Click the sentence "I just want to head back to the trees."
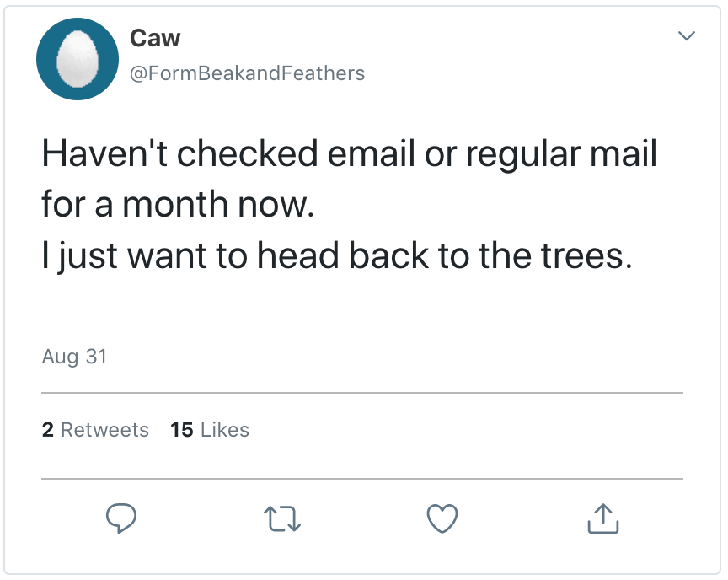728x580 pixels. coord(336,256)
